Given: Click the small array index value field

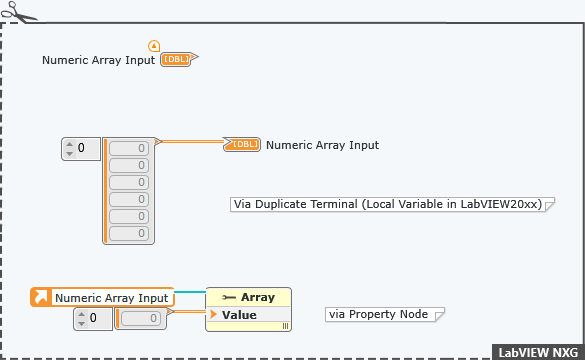Looking at the screenshot, I should pos(99,318).
